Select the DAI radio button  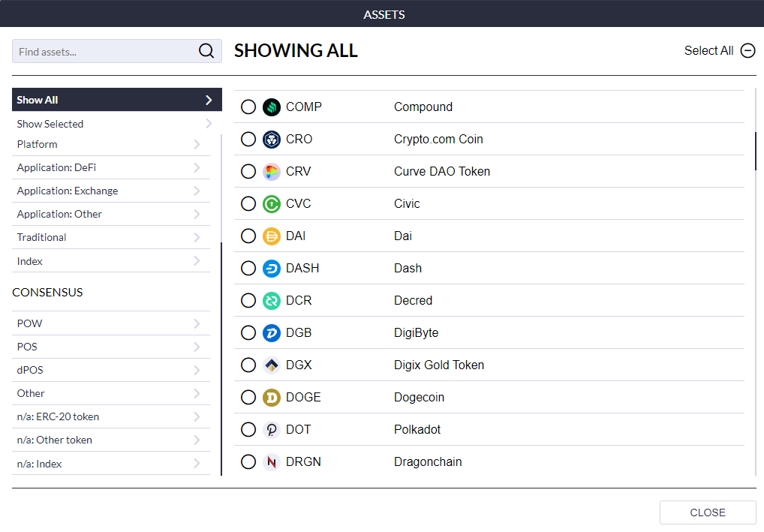tap(248, 236)
